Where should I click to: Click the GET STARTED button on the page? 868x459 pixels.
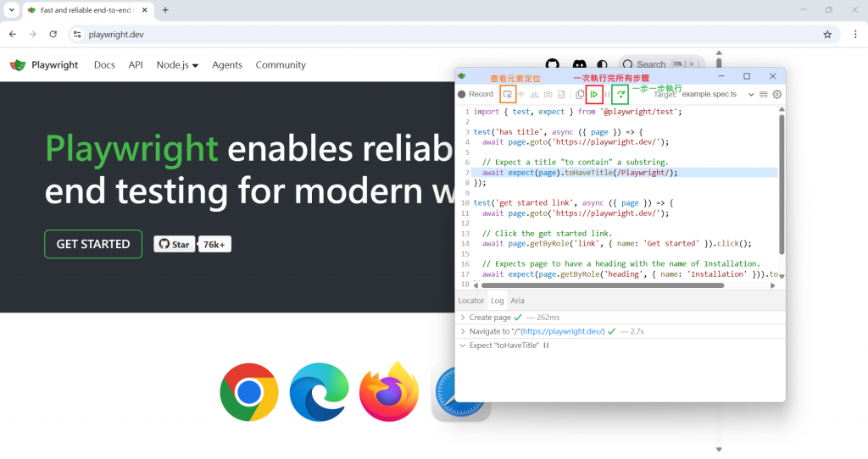93,244
